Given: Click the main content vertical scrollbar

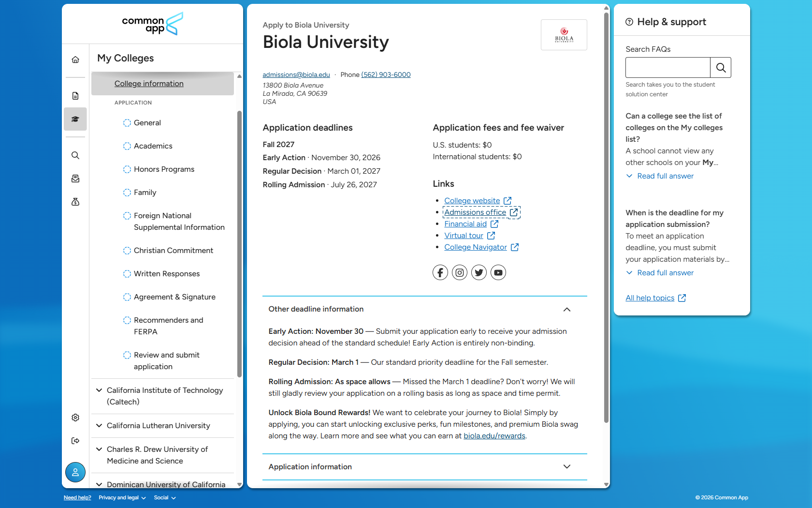Looking at the screenshot, I should 606,217.
